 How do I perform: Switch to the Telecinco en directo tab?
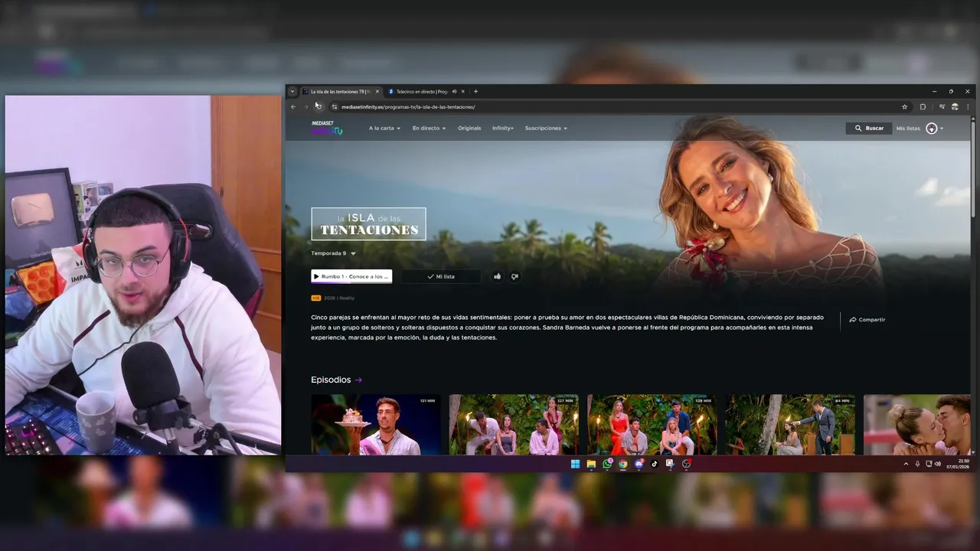(x=421, y=91)
